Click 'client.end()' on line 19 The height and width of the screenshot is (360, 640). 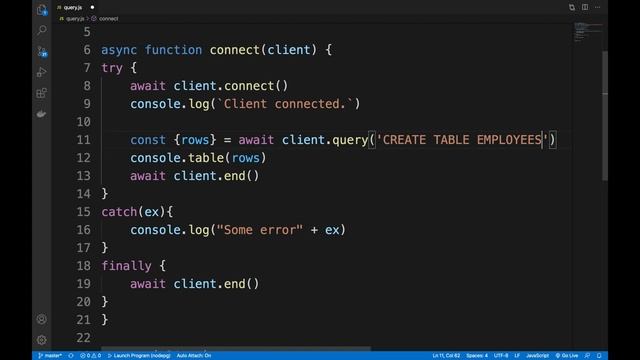point(216,284)
